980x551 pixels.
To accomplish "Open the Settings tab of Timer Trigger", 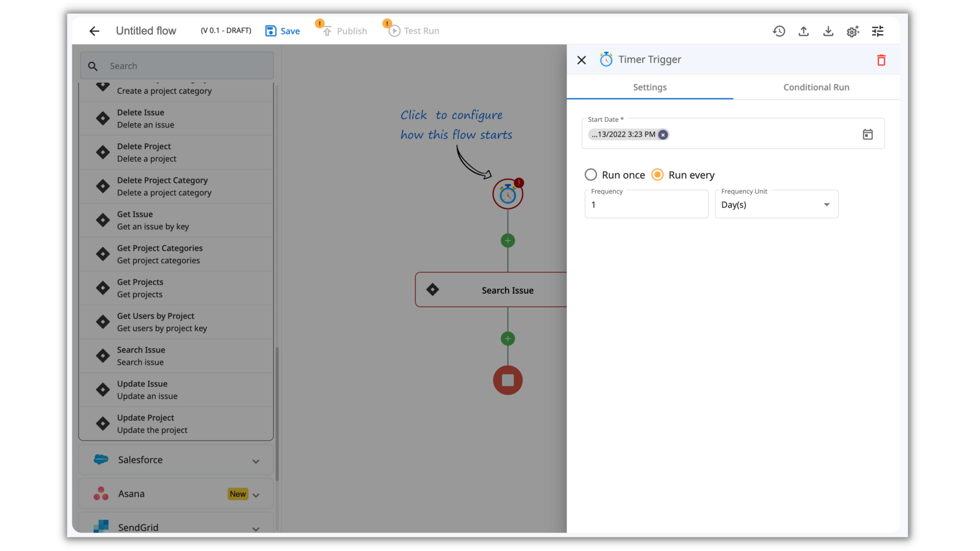I will click(649, 87).
